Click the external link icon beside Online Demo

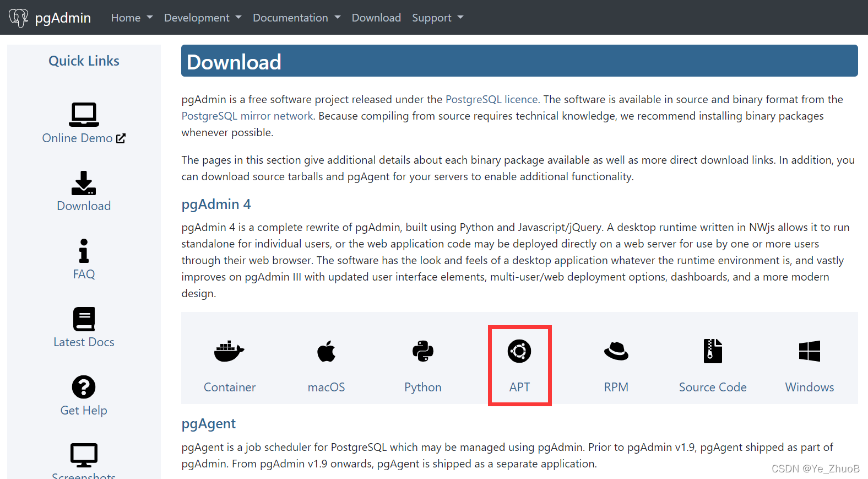[x=121, y=138]
